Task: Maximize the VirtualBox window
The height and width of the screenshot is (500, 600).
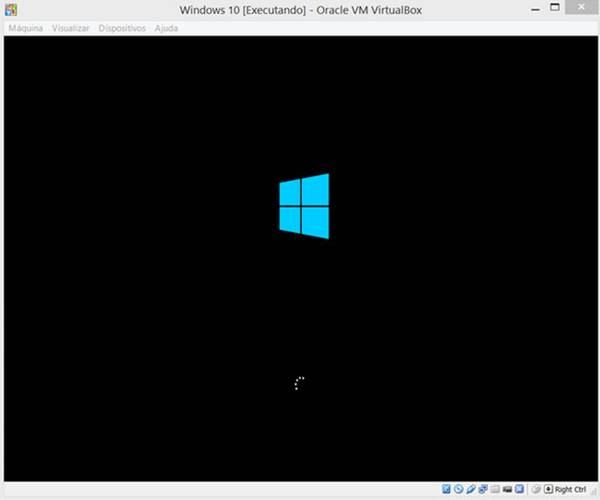Action: (x=554, y=7)
